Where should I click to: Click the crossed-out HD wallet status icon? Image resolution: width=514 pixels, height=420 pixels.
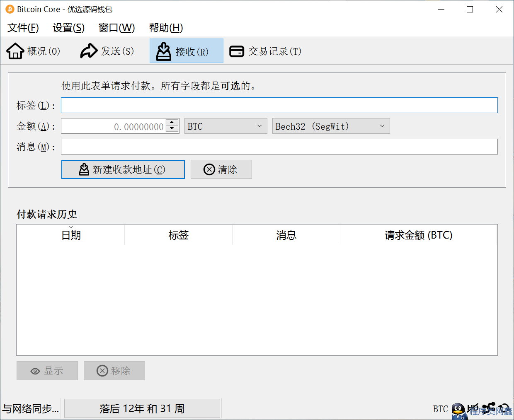pyautogui.click(x=473, y=408)
